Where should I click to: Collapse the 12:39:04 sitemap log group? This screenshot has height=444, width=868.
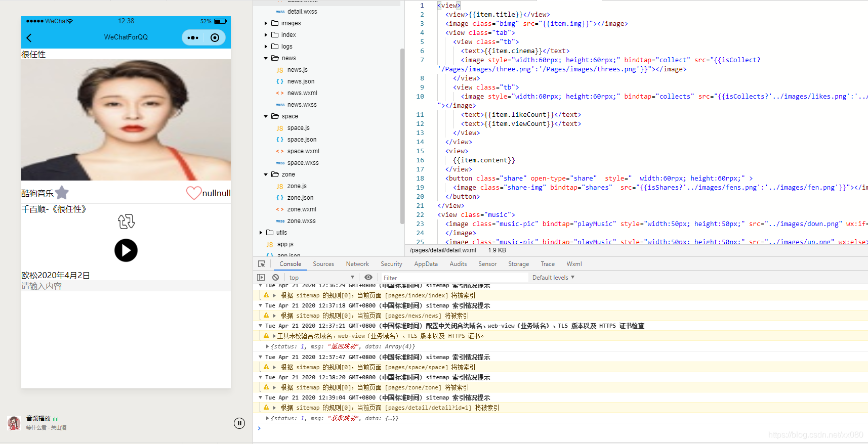(x=260, y=397)
